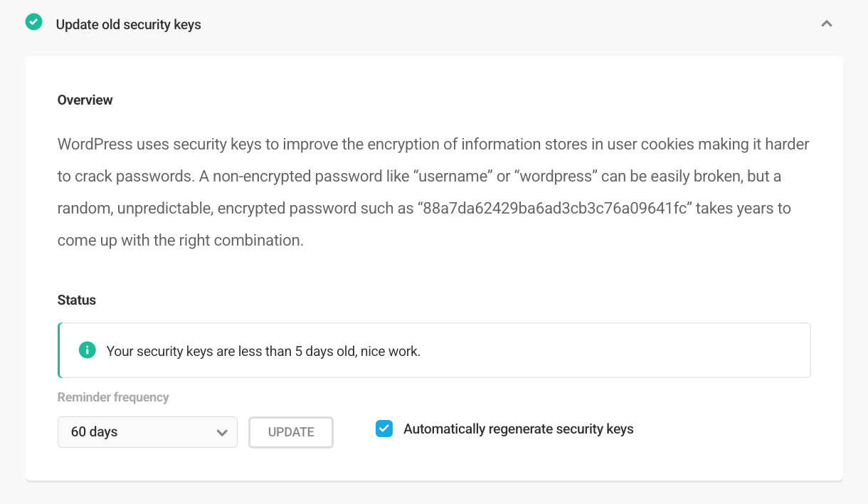The height and width of the screenshot is (504, 868).
Task: Click the dropdown chevron on the 60 days selector
Action: point(222,432)
